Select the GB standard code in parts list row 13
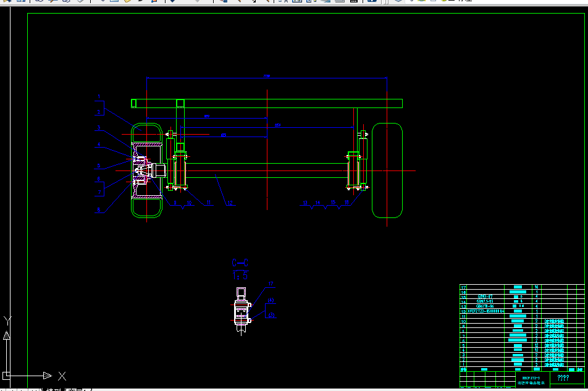The width and height of the screenshot is (588, 391). coord(485,306)
